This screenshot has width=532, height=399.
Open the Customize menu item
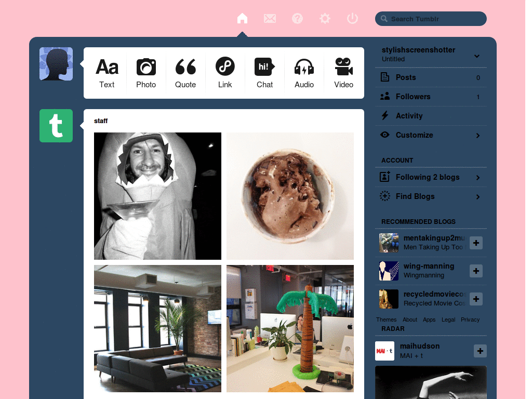click(431, 135)
